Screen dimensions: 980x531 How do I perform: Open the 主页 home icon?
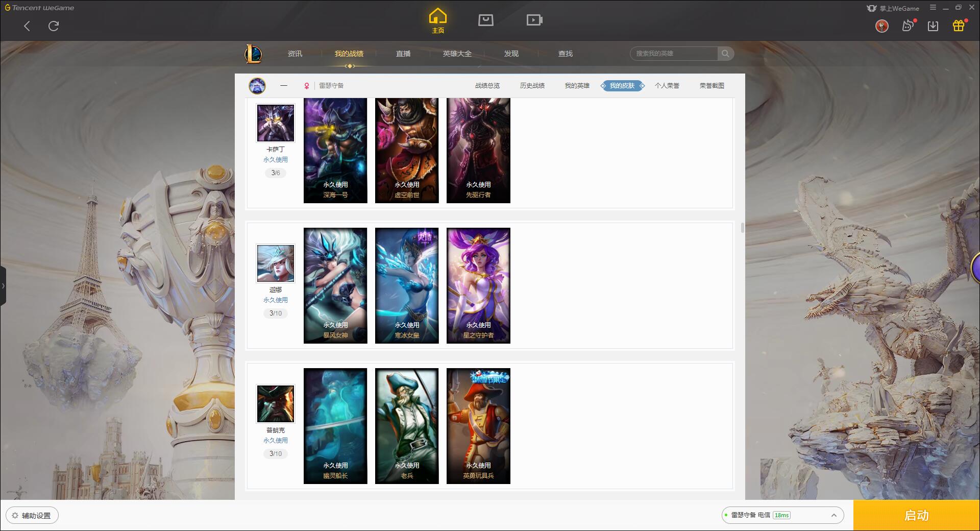click(437, 20)
